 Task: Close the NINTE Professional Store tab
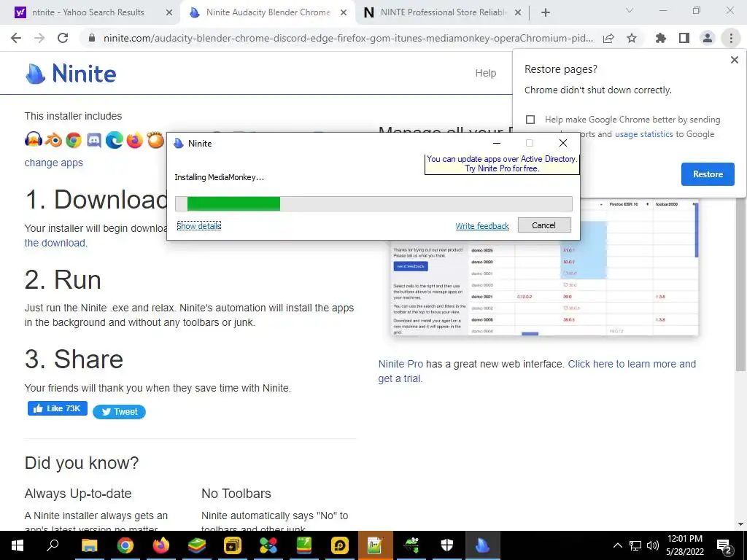(x=519, y=13)
